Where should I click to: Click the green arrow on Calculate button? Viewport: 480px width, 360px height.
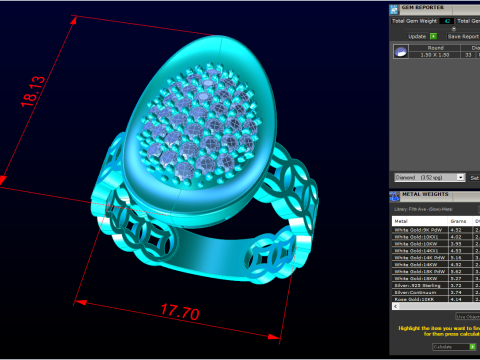pyautogui.click(x=472, y=347)
